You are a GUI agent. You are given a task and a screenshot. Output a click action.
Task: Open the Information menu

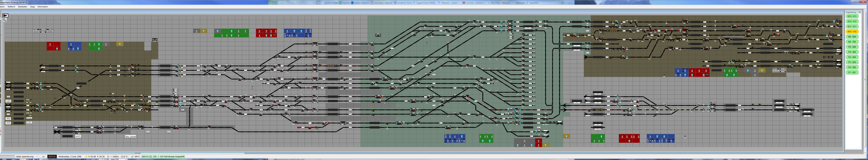pos(43,7)
